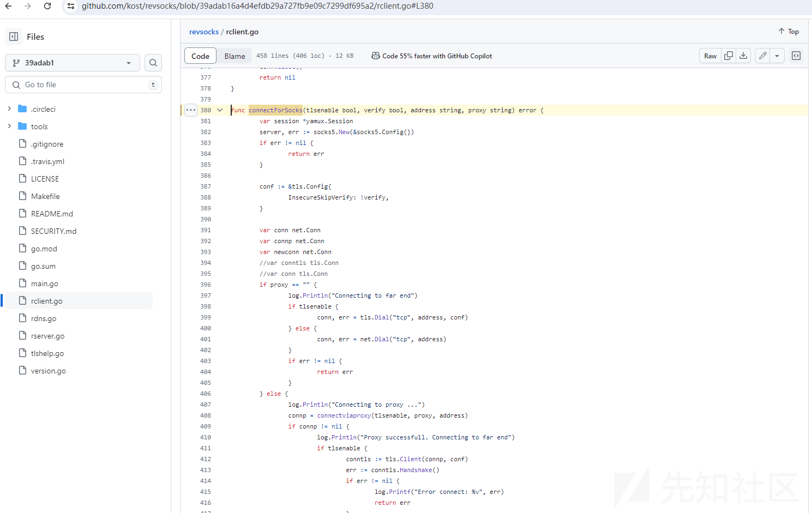Open main.go in the file tree
Screen dimensions: 812x513
pyautogui.click(x=44, y=283)
